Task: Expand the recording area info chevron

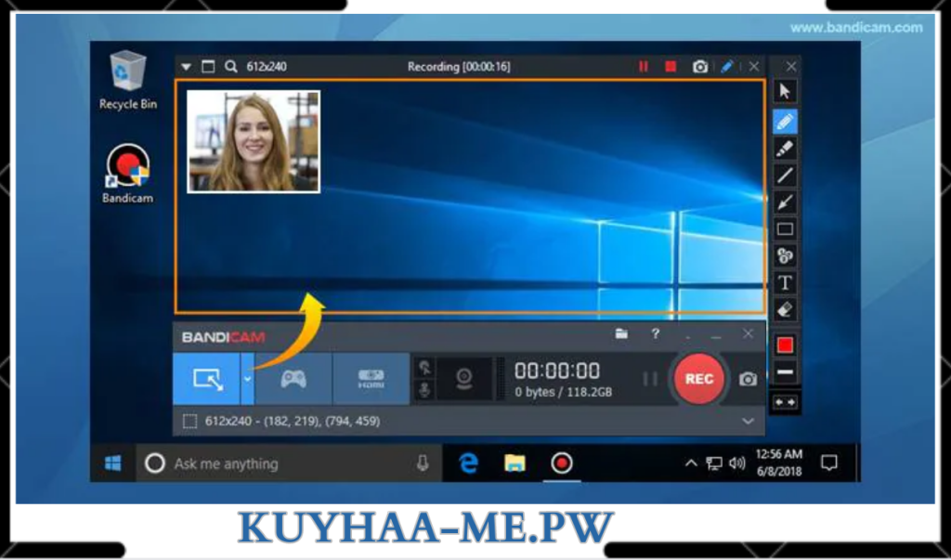Action: [748, 422]
